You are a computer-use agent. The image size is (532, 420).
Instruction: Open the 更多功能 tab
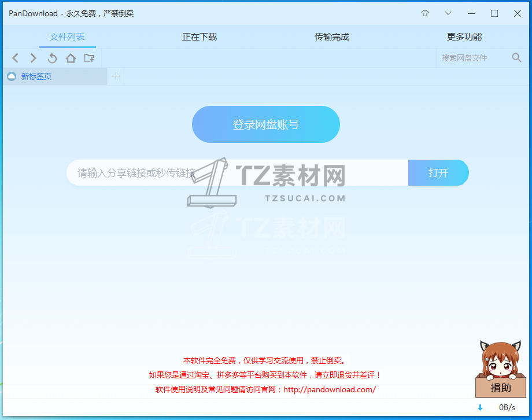[464, 36]
